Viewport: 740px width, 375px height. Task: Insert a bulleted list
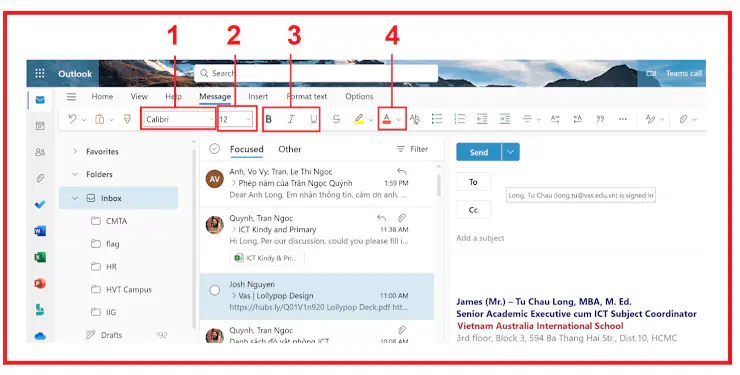(437, 119)
